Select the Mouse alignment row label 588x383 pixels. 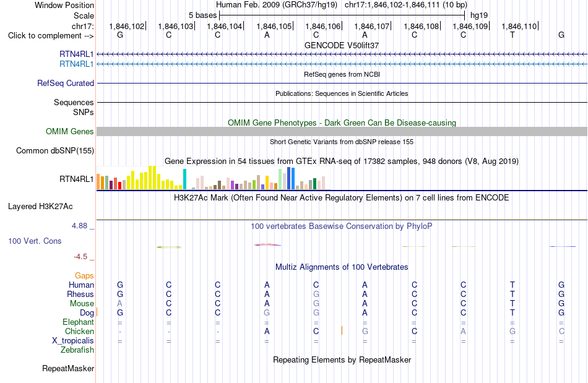[x=82, y=304]
